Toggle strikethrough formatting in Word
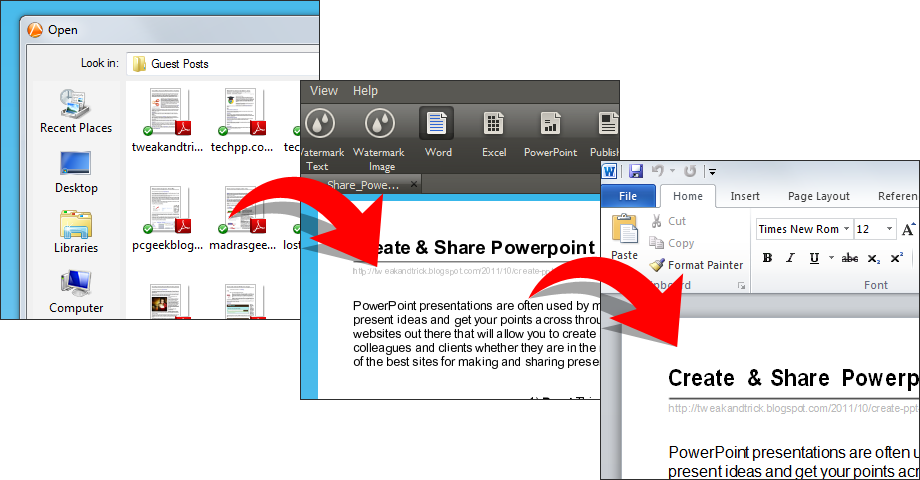 click(x=850, y=258)
